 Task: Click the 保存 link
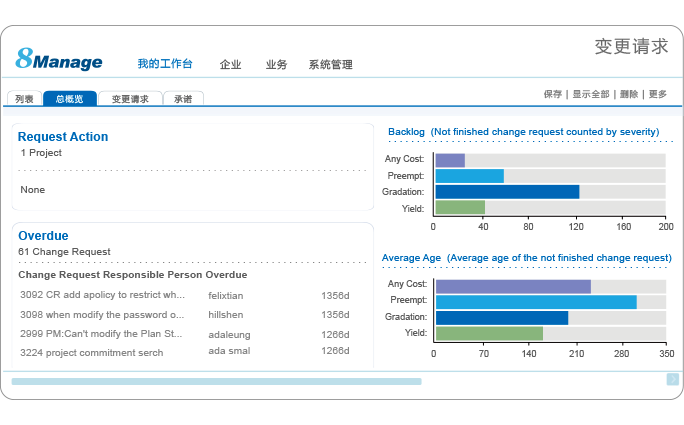click(x=552, y=94)
